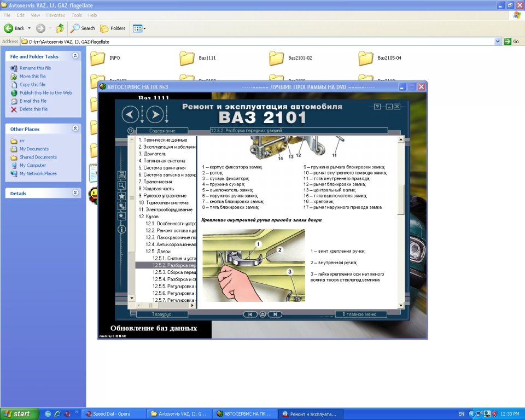Viewport: 525px width, 420px height.
Task: Open Edit menu in Explorer
Action: (x=20, y=15)
